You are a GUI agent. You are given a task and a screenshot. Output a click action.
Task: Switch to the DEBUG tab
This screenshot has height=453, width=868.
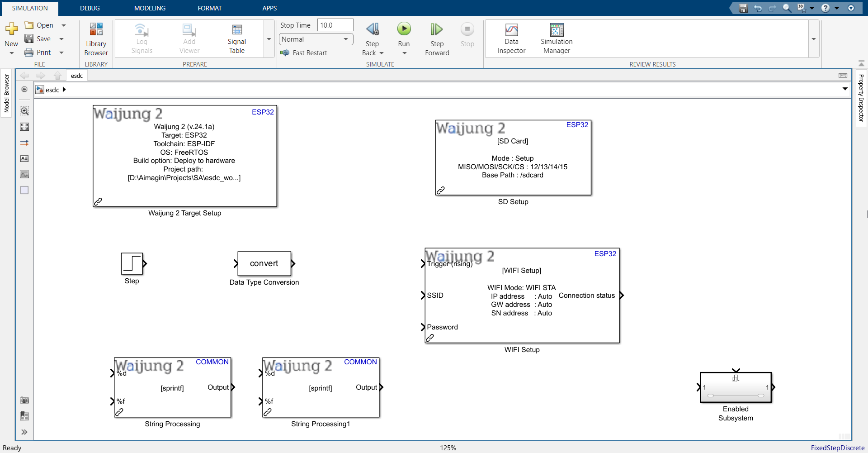[90, 8]
